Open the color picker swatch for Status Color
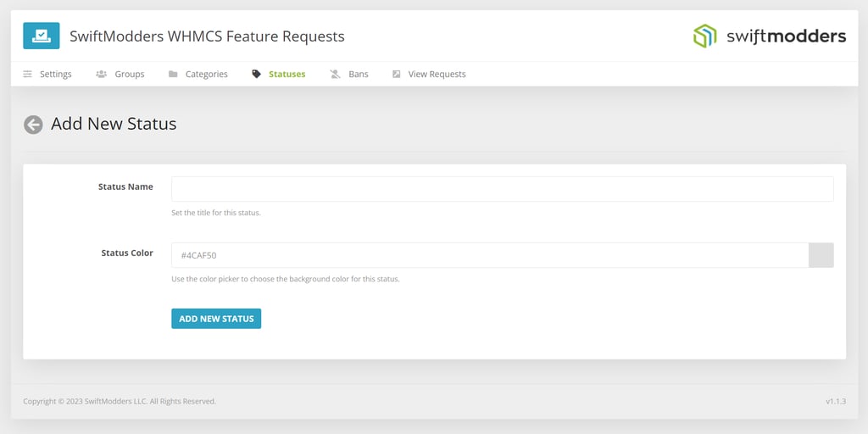This screenshot has height=434, width=868. tap(821, 255)
